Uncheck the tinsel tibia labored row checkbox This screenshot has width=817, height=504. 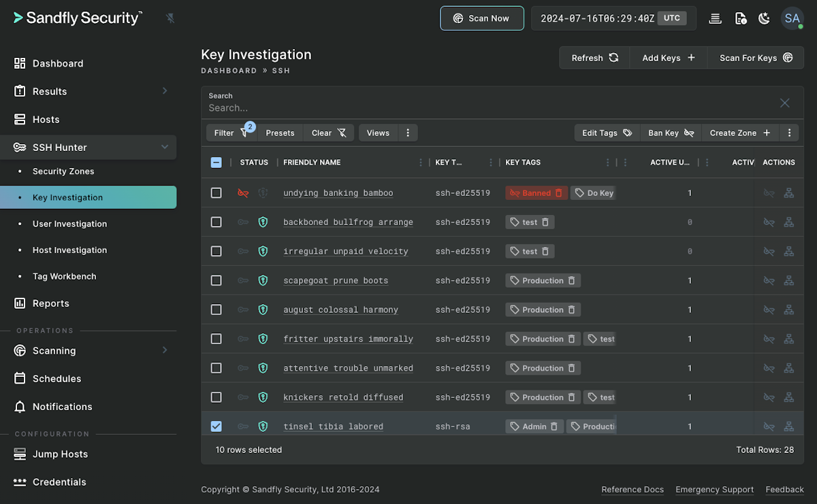coord(216,426)
